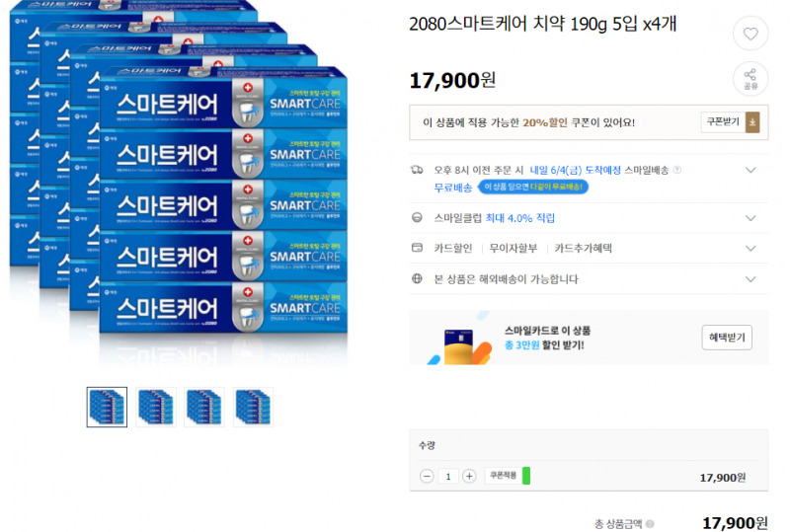The image size is (790, 532).
Task: Click the quantity input field
Action: [x=448, y=476]
